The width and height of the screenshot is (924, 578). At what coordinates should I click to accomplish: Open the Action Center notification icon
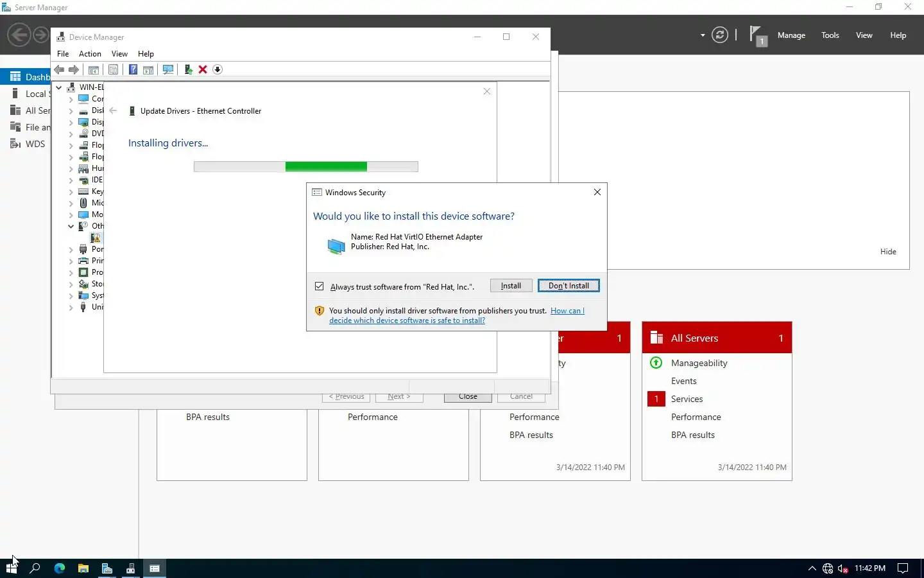tap(903, 568)
